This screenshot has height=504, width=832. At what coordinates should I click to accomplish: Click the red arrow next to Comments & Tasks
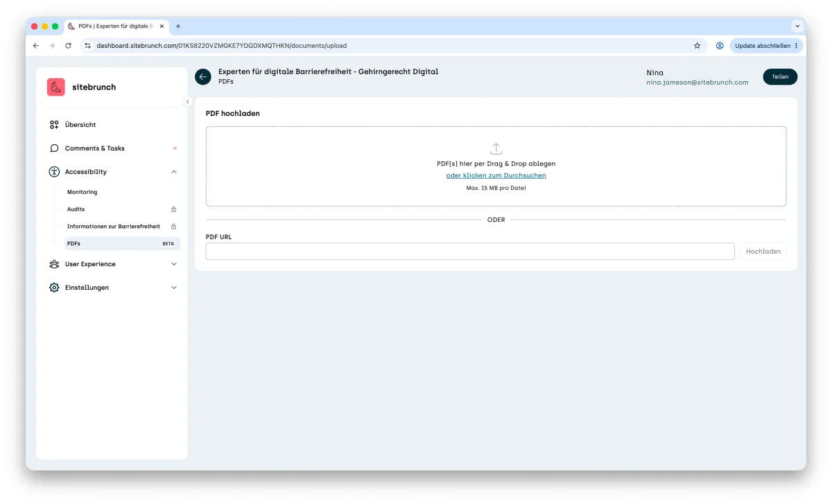[x=174, y=148]
